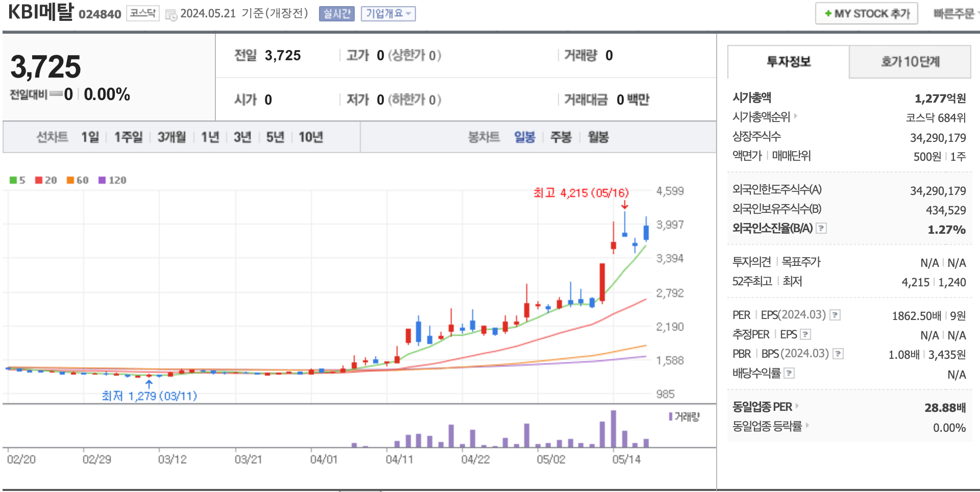The height and width of the screenshot is (492, 980).
Task: Click market cap value 1,277억원
Action: [x=940, y=98]
